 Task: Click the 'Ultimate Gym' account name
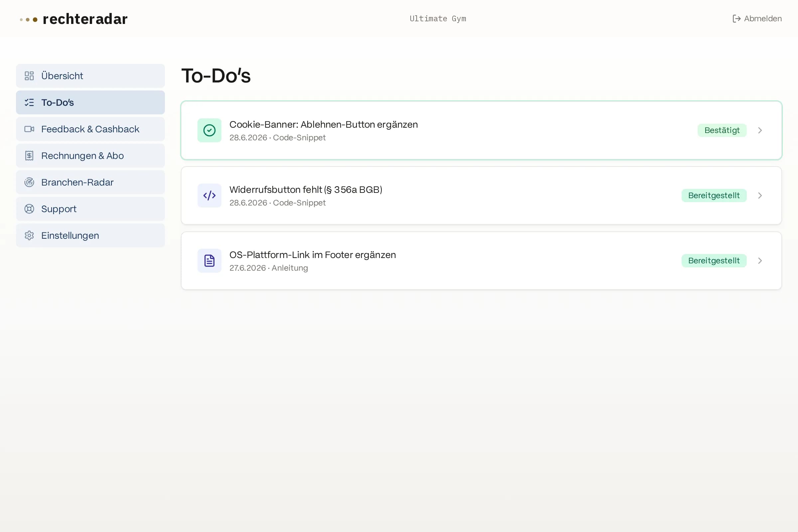tap(438, 19)
